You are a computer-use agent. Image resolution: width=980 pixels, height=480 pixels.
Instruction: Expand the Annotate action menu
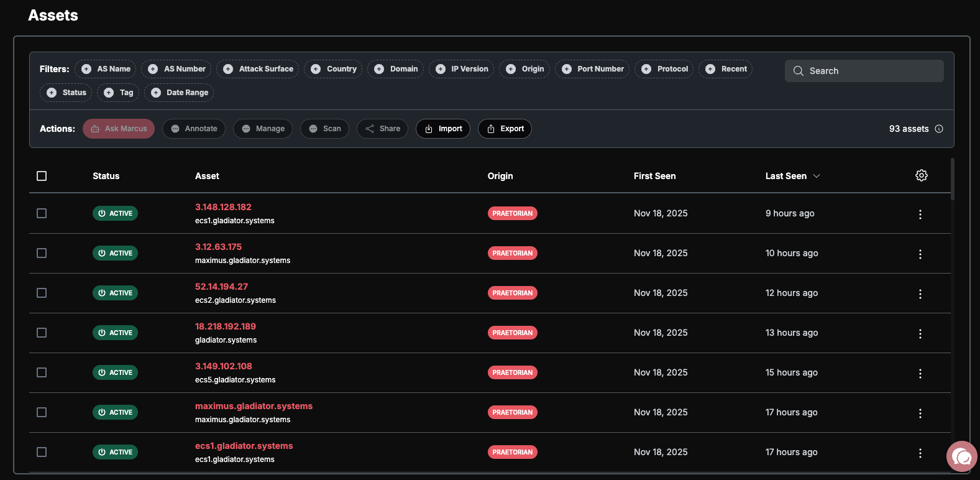tap(194, 129)
